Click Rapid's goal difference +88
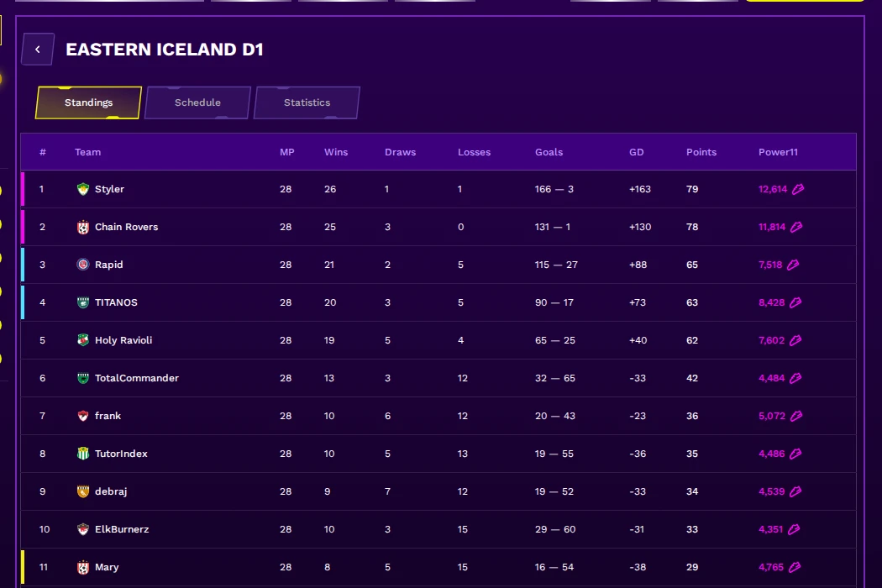This screenshot has width=882, height=588. pos(638,265)
